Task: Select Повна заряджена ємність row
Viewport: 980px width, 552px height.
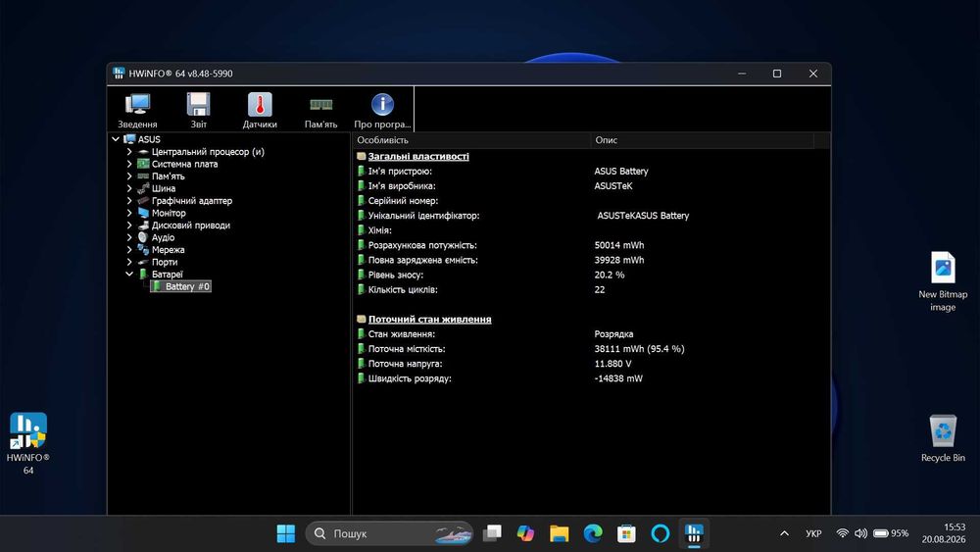Action: point(591,260)
